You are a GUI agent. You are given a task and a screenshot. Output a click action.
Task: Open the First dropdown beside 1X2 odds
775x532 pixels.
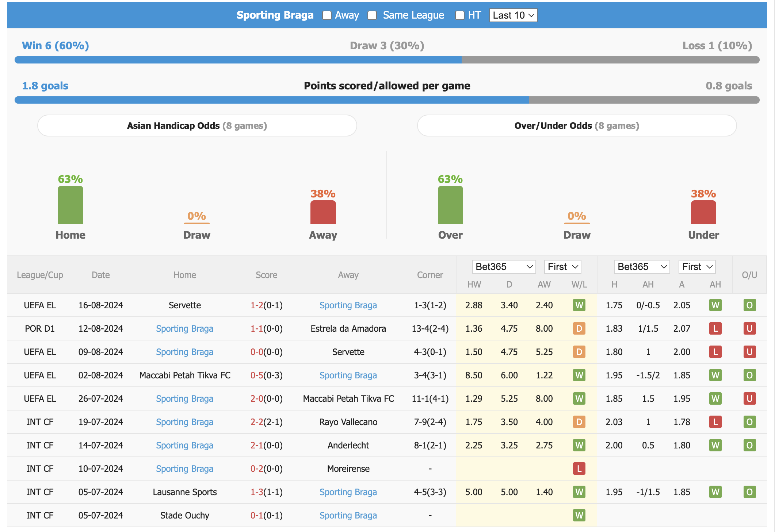562,267
